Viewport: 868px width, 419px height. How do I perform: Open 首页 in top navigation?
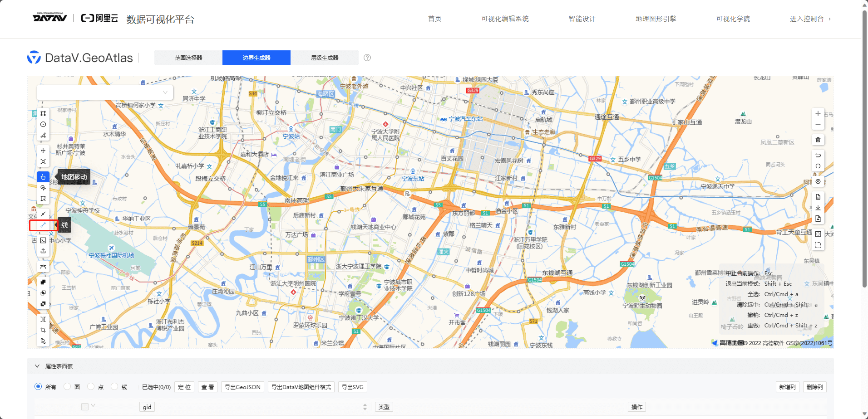pos(434,19)
